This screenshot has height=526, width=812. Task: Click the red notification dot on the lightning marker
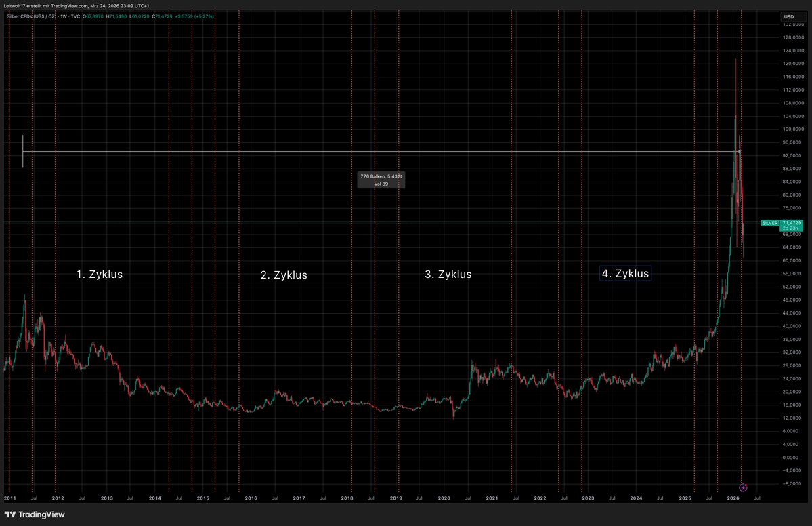coord(746,484)
